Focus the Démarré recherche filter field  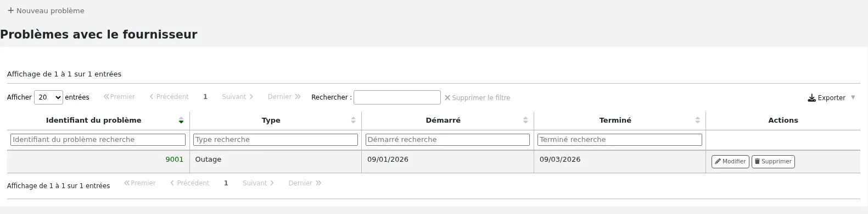click(x=447, y=140)
